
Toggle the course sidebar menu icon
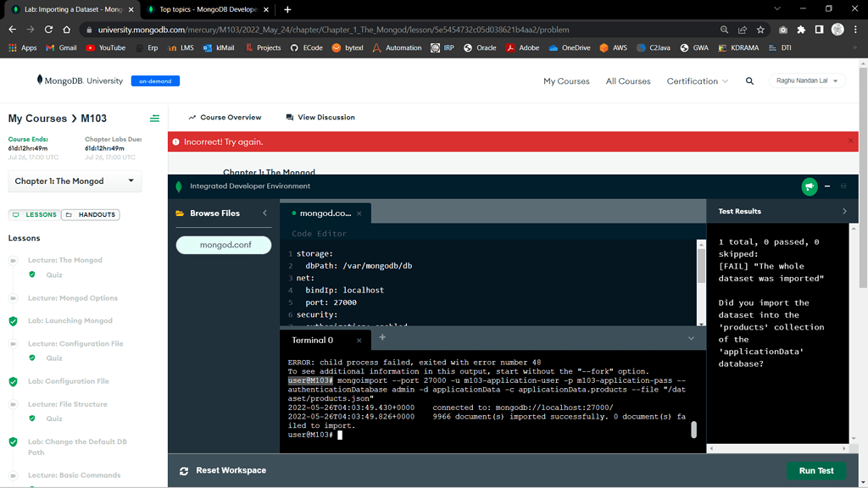coord(154,119)
